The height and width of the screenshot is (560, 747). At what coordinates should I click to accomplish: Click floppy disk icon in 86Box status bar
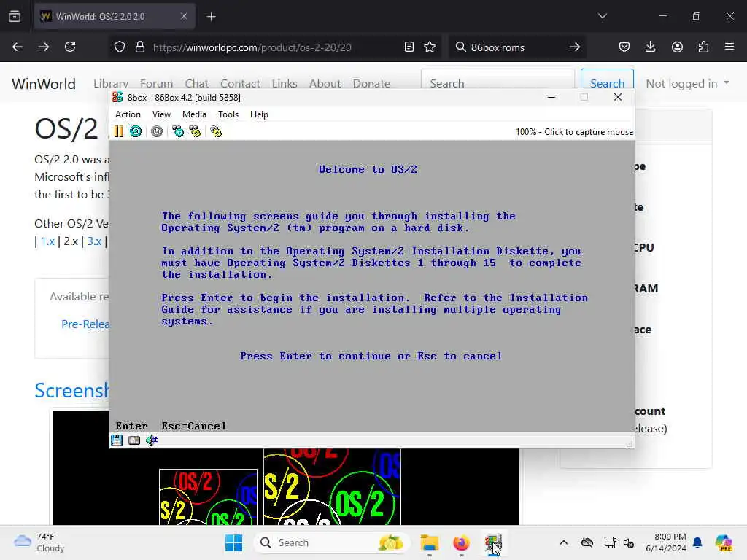(x=117, y=440)
